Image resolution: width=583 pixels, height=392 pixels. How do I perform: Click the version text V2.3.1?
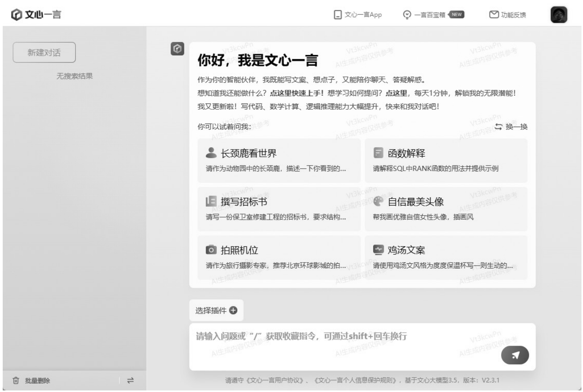click(490, 380)
